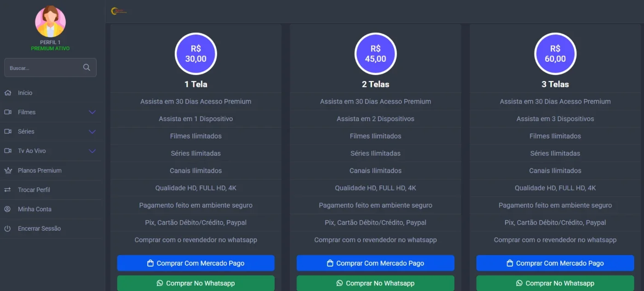Expand the Tv Ao Vivo chevron
This screenshot has width=644, height=291.
coord(92,151)
